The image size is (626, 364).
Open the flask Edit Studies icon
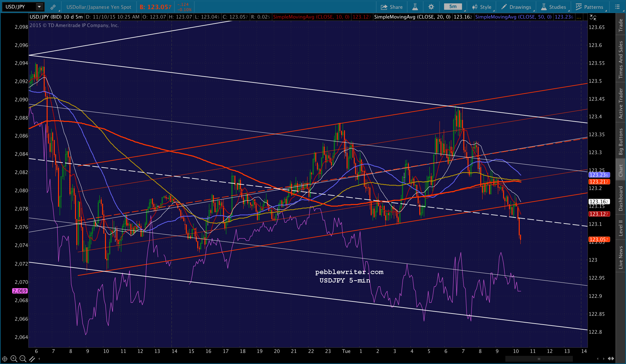415,7
